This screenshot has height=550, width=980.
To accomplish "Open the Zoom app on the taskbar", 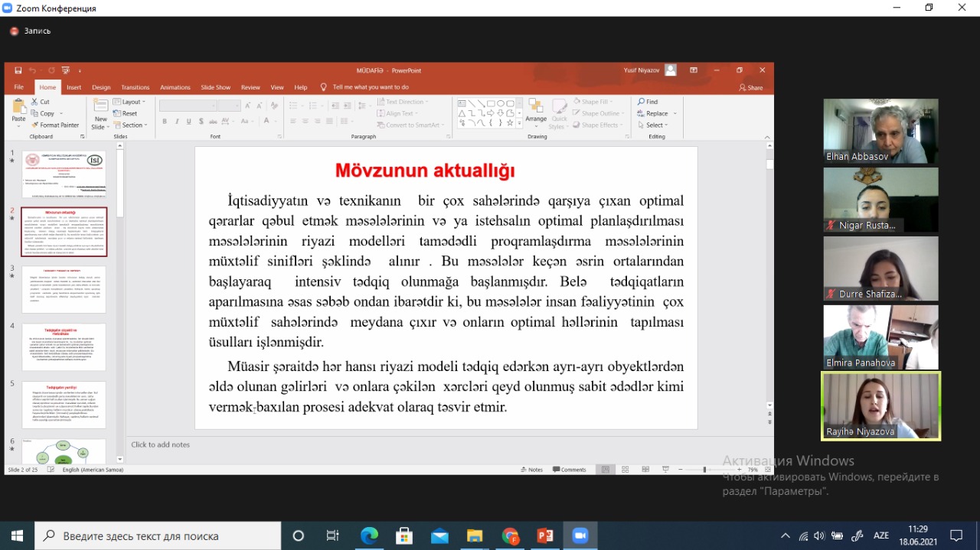I will click(579, 535).
